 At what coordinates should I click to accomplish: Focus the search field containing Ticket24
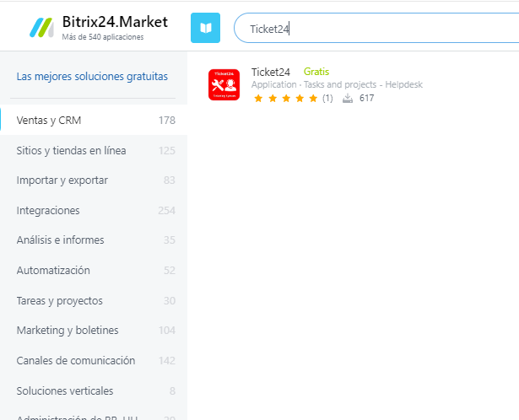click(380, 29)
